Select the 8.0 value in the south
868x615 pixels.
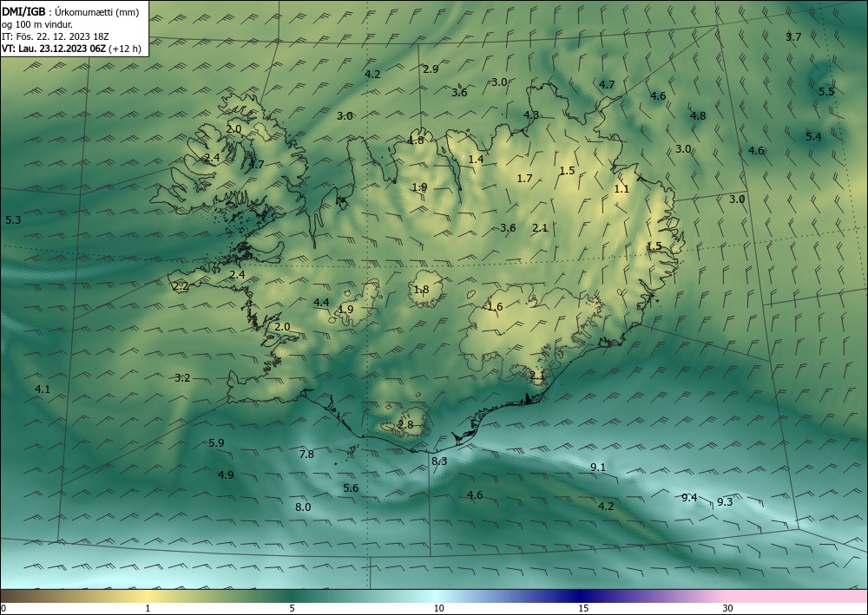click(x=303, y=507)
